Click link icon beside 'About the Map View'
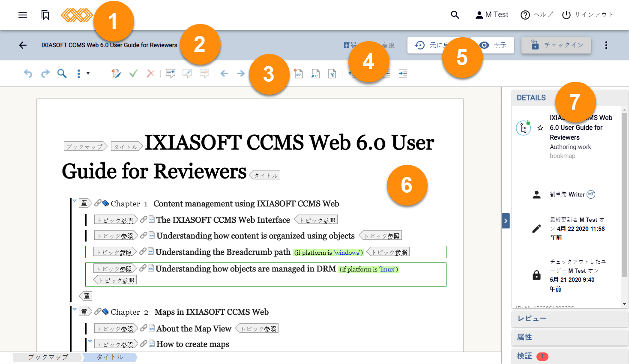629x364 pixels. 144,328
